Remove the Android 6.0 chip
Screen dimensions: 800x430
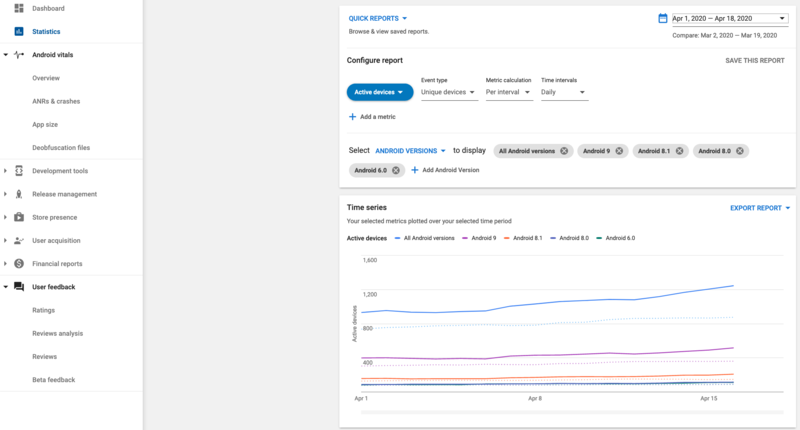tap(396, 170)
